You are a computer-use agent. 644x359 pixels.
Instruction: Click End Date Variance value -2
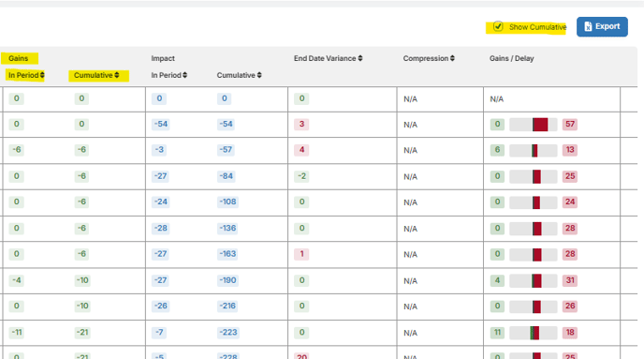tap(301, 176)
